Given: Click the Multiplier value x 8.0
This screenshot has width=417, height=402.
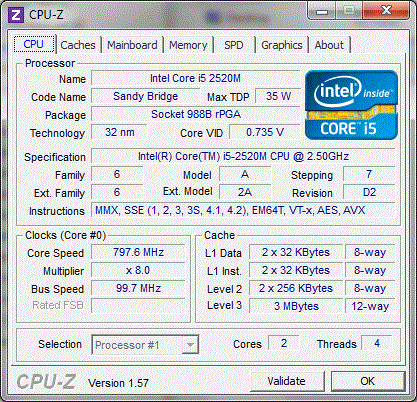Looking at the screenshot, I should [x=138, y=270].
